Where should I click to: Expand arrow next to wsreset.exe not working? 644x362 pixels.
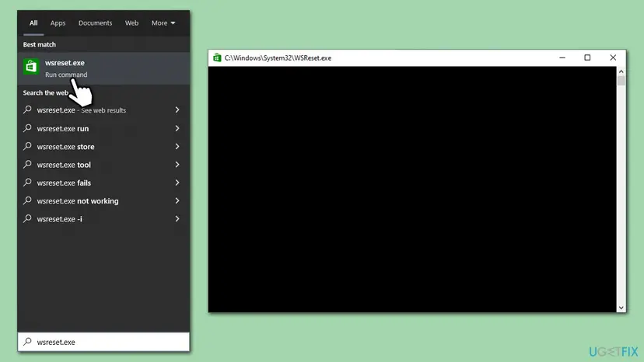click(177, 200)
